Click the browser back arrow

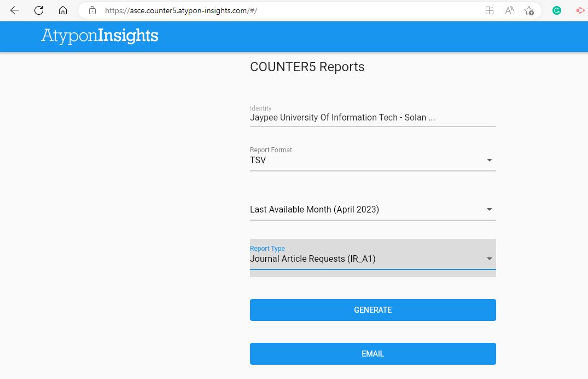pyautogui.click(x=15, y=10)
